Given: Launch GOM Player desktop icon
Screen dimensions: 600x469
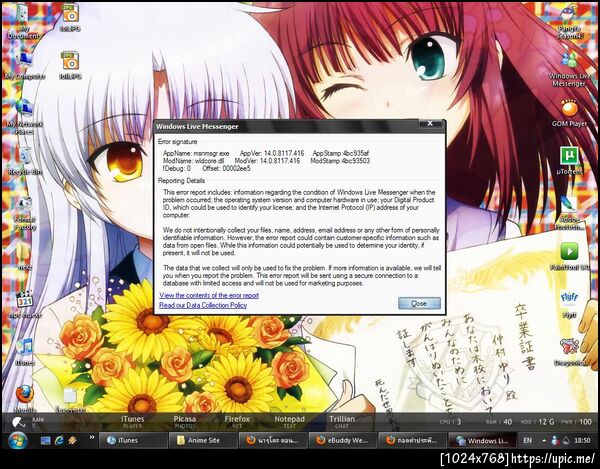Looking at the screenshot, I should point(569,113).
